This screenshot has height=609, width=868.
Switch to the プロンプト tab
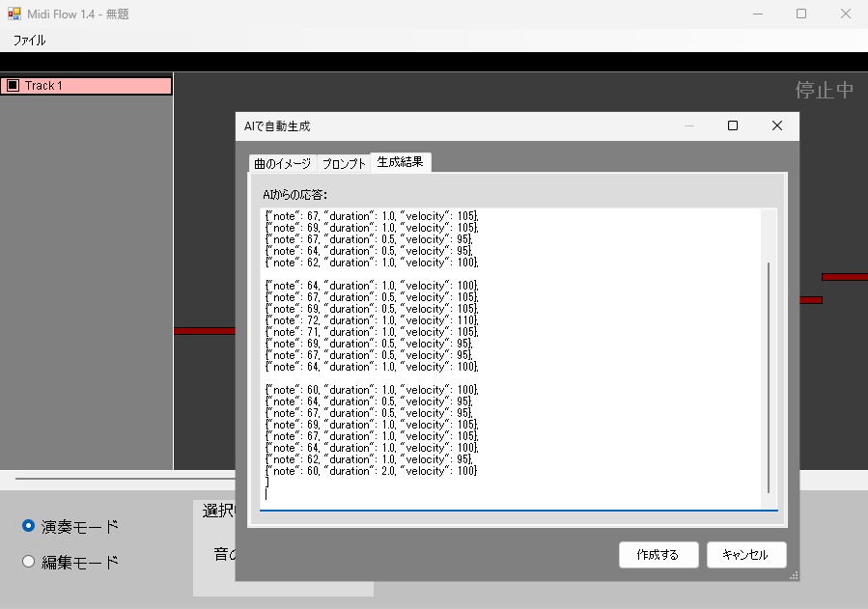pos(346,162)
